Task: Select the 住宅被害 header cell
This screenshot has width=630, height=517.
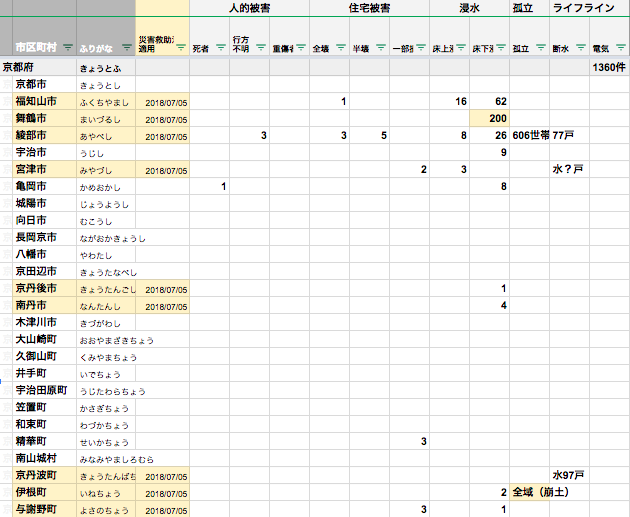Action: coord(370,8)
